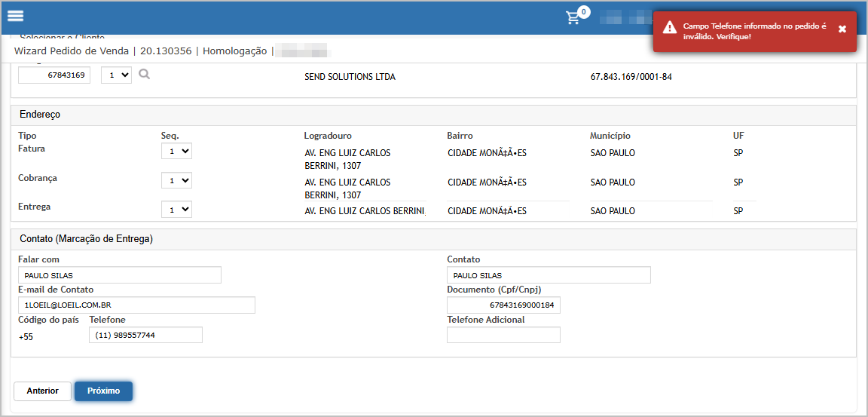Click the Entrega Bairro field
Image resolution: width=868 pixels, height=417 pixels.
pyautogui.click(x=508, y=211)
